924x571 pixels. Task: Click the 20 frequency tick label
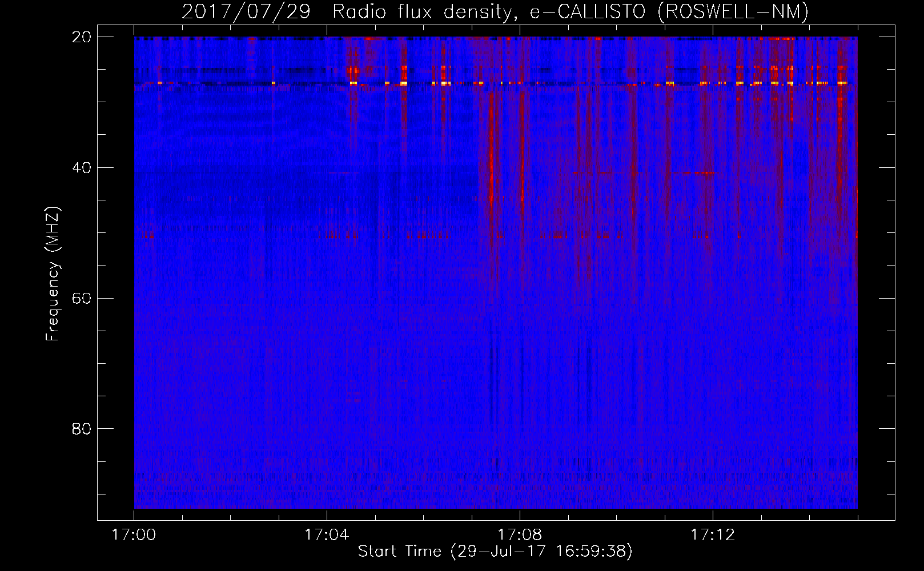pyautogui.click(x=81, y=37)
